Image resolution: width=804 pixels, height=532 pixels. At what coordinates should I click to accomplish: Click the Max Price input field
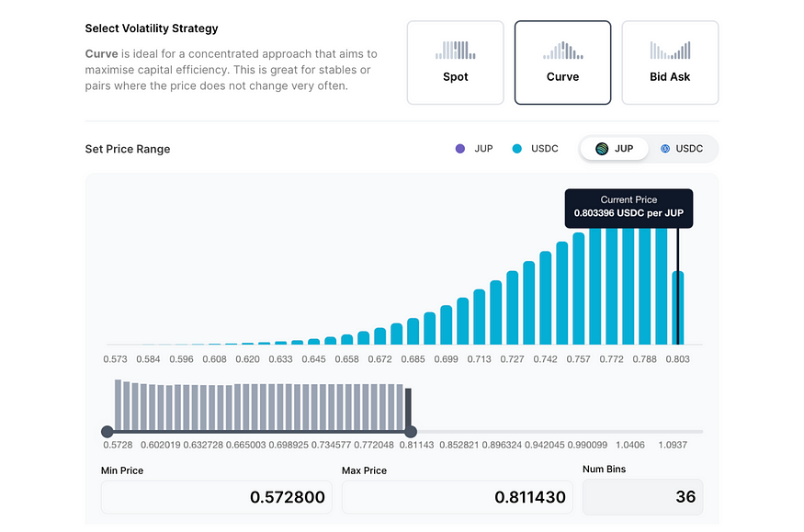tap(458, 497)
